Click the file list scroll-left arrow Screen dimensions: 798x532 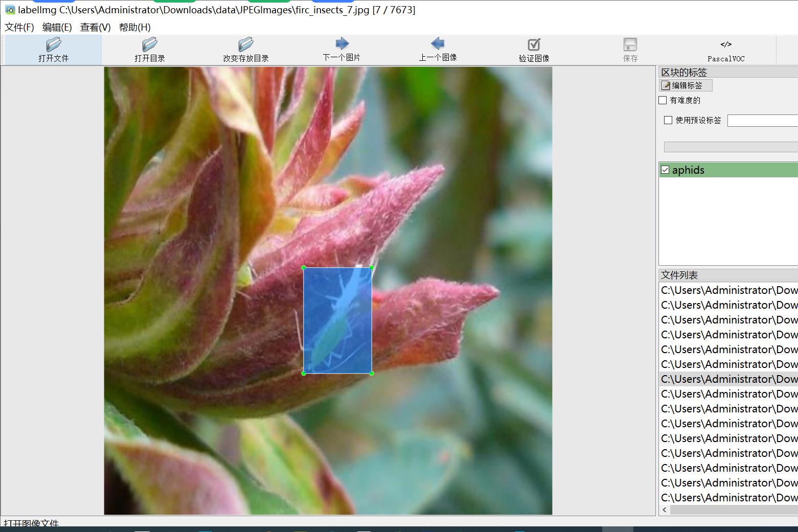[665, 510]
